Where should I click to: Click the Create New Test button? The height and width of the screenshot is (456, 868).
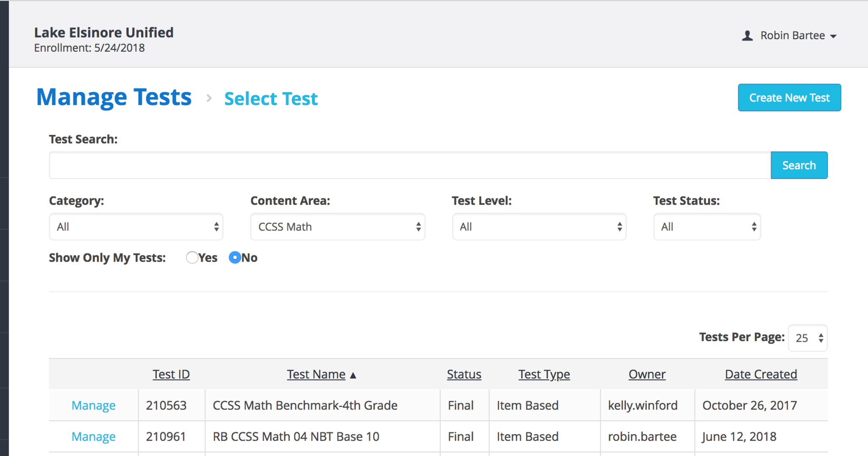pos(789,98)
